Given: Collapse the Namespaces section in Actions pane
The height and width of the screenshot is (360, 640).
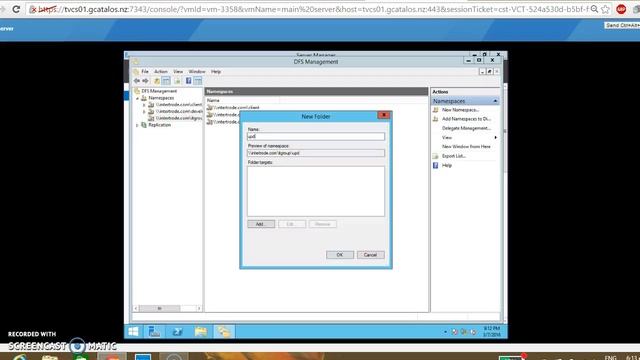Looking at the screenshot, I should 495,101.
